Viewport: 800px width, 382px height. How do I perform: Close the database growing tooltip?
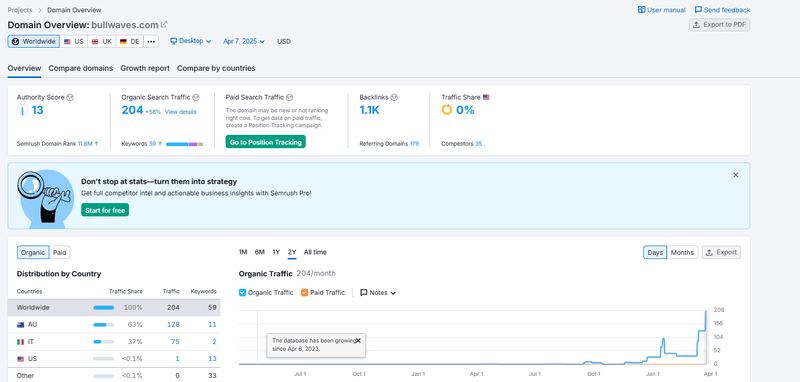click(358, 340)
